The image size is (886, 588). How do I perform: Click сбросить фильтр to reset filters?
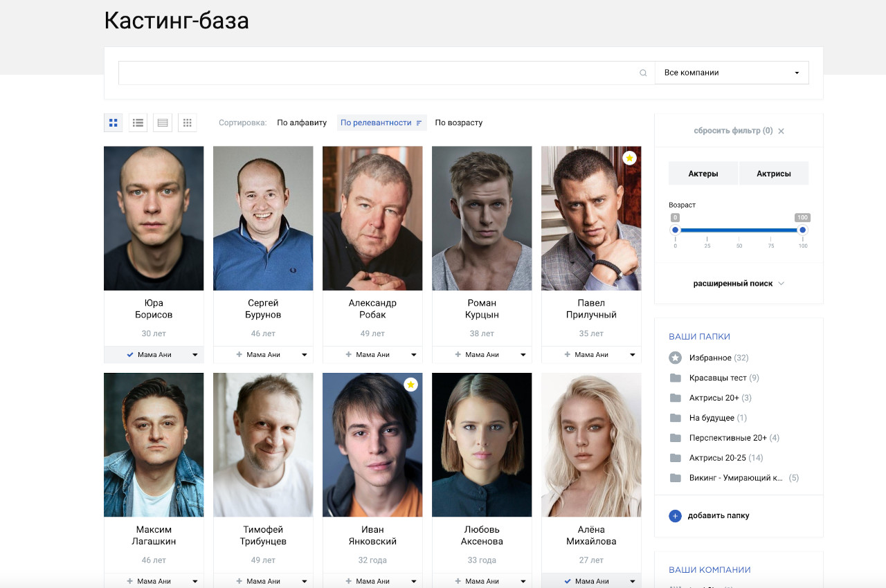click(x=738, y=131)
